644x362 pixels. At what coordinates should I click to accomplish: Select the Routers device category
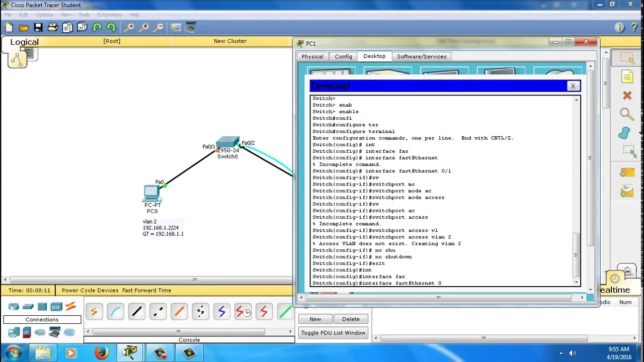14,307
